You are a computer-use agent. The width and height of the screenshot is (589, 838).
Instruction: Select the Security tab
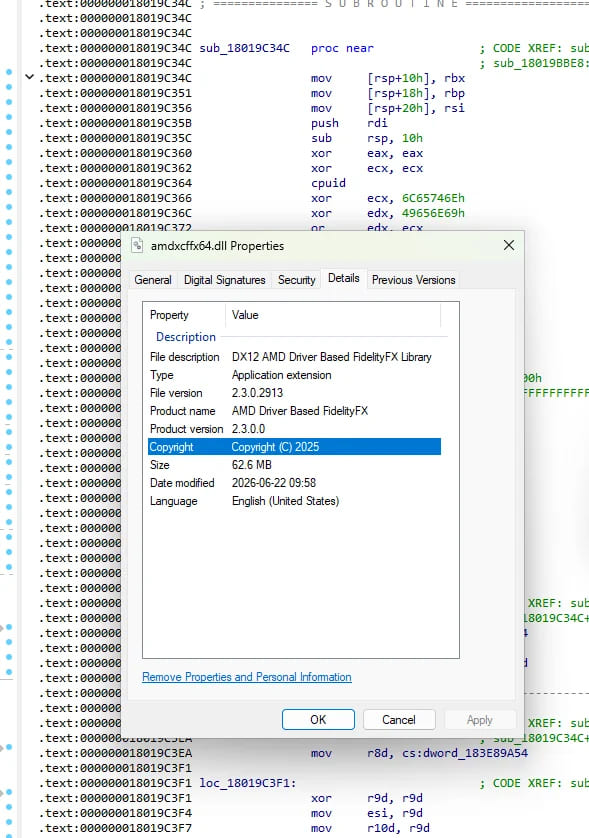pyautogui.click(x=297, y=280)
